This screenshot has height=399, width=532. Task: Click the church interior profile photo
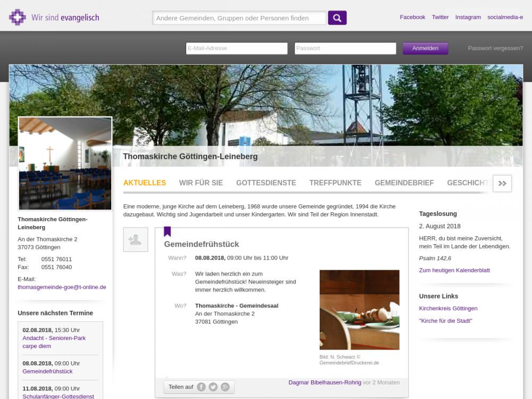pos(65,163)
